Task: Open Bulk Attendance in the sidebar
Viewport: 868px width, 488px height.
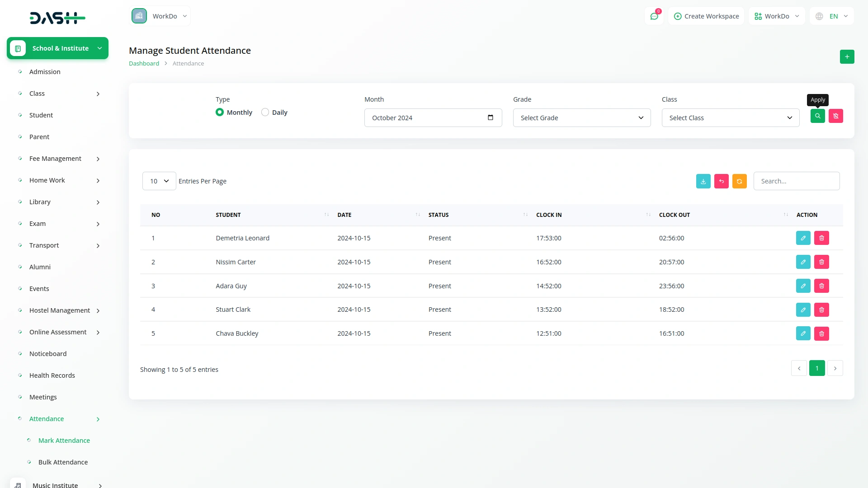Action: tap(63, 462)
